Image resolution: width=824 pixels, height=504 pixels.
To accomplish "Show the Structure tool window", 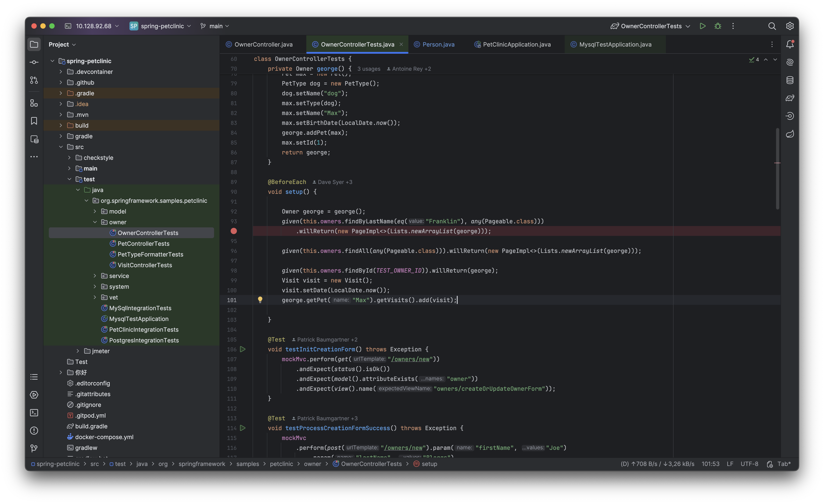I will pos(34,103).
